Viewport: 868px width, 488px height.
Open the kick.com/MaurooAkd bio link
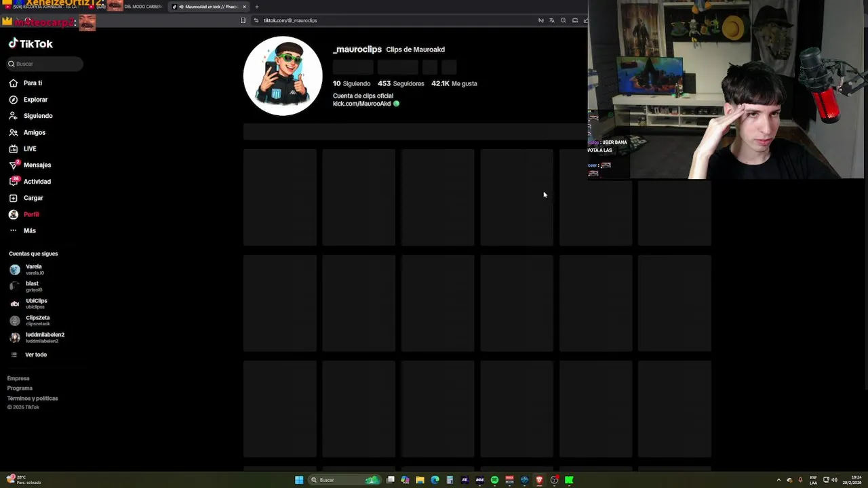(x=362, y=104)
